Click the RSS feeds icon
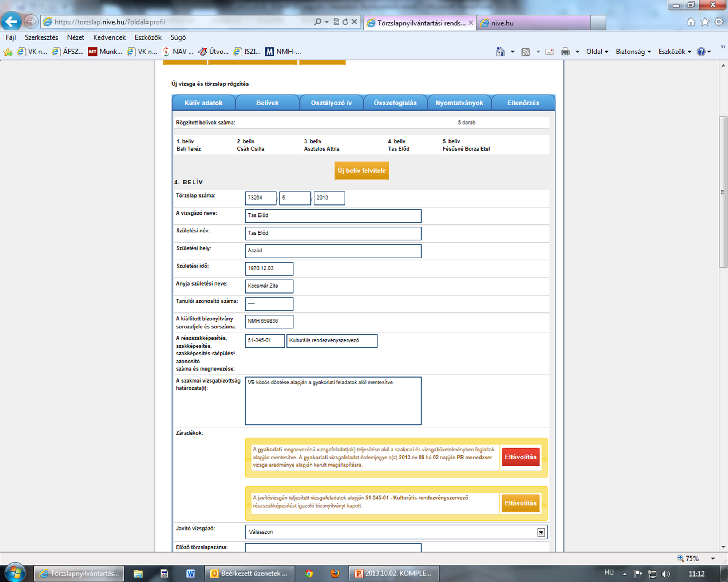This screenshot has width=728, height=582. tap(525, 52)
